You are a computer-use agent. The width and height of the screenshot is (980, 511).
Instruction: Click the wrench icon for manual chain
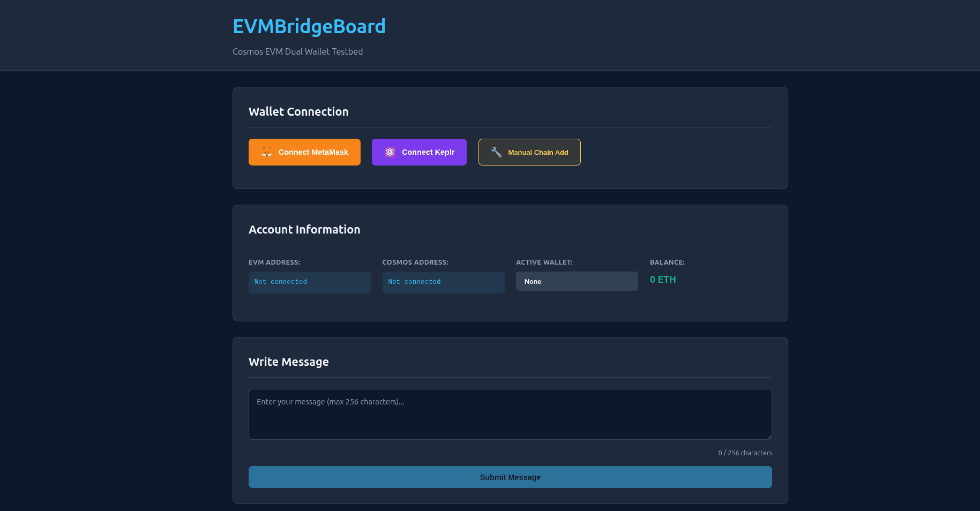pyautogui.click(x=496, y=152)
